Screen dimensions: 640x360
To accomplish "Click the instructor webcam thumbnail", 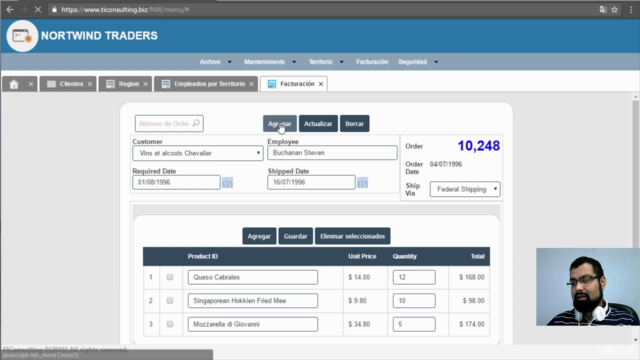I will [x=588, y=287].
